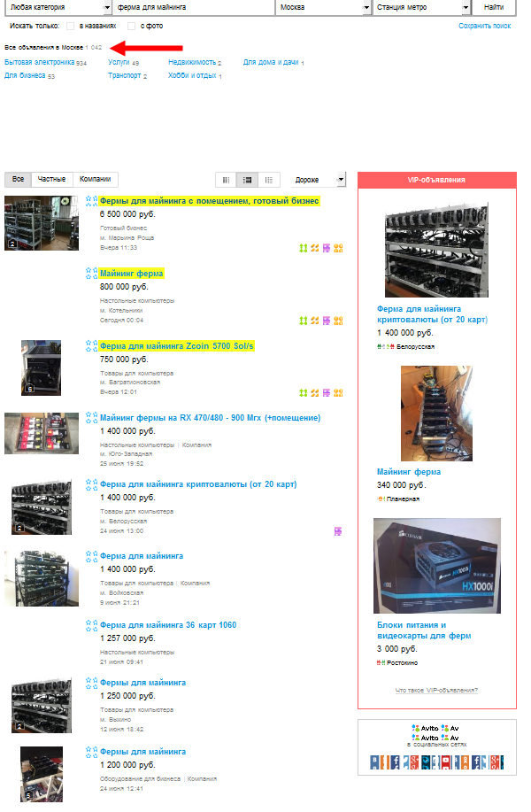Favorite star for the 1 200 000 руб. listing
Image resolution: width=531 pixels, height=812 pixels.
click(91, 752)
